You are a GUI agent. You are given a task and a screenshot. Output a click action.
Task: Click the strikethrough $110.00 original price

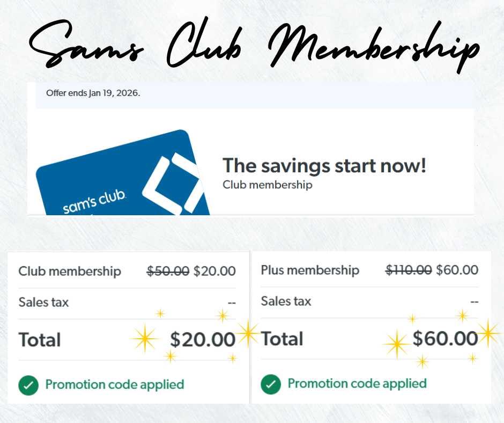[408, 270]
